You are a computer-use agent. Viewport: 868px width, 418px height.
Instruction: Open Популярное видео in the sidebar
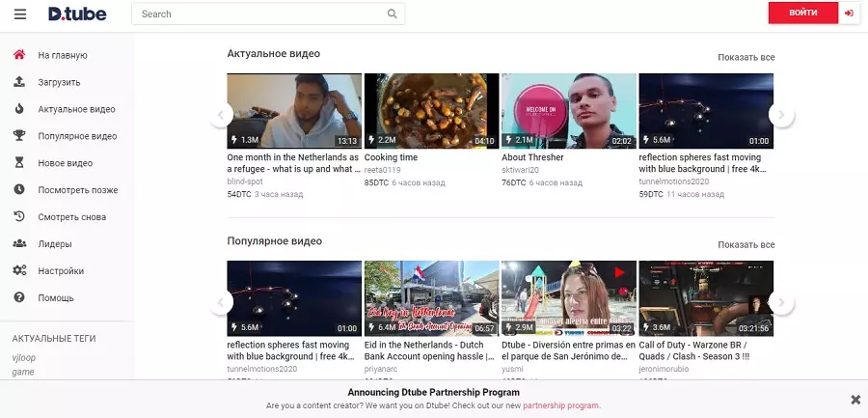tap(77, 136)
